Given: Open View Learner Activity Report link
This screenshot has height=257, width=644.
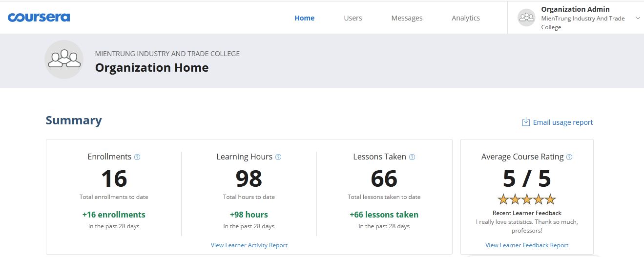Looking at the screenshot, I should [x=249, y=245].
